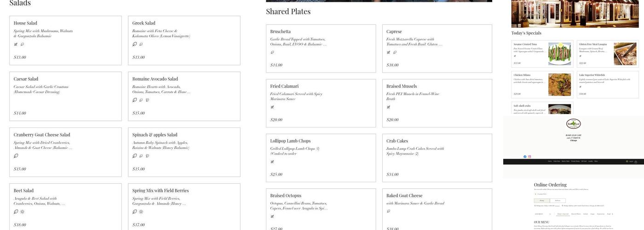This screenshot has width=644, height=230.
Task: Open the Facebook social icon
Action: click(525, 157)
